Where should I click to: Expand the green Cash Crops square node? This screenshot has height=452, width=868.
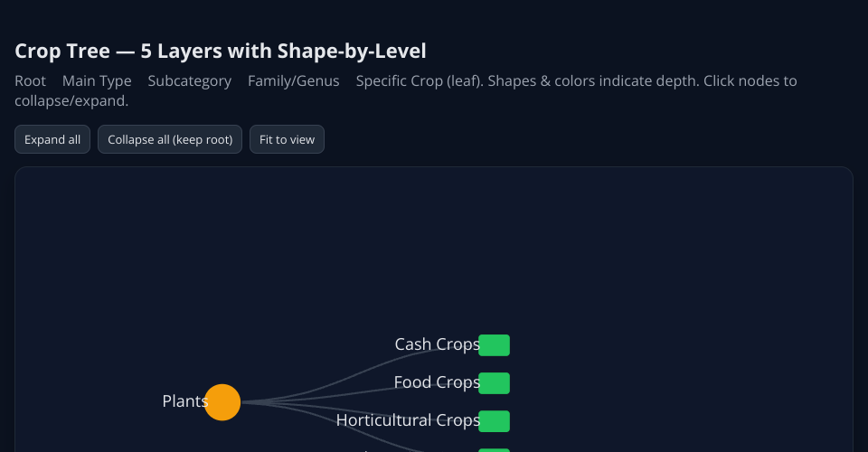tap(495, 345)
